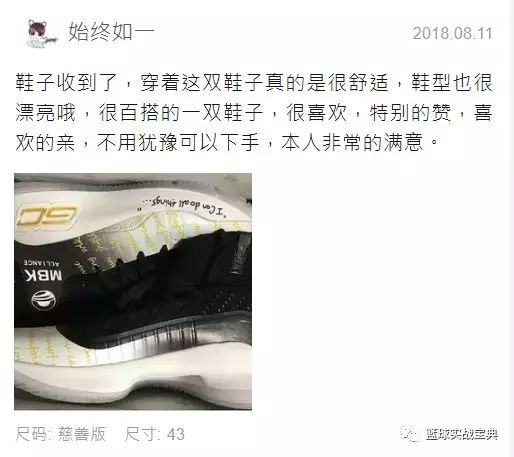
Task: Open the attached shoe photo thumbnail
Action: coord(133,292)
